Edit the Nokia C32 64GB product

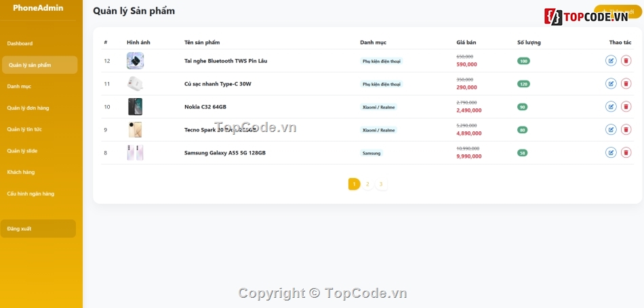click(611, 107)
